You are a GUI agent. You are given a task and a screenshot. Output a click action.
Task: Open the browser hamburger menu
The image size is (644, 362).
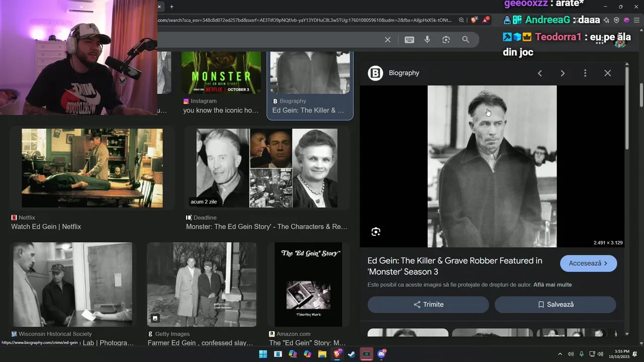635,20
